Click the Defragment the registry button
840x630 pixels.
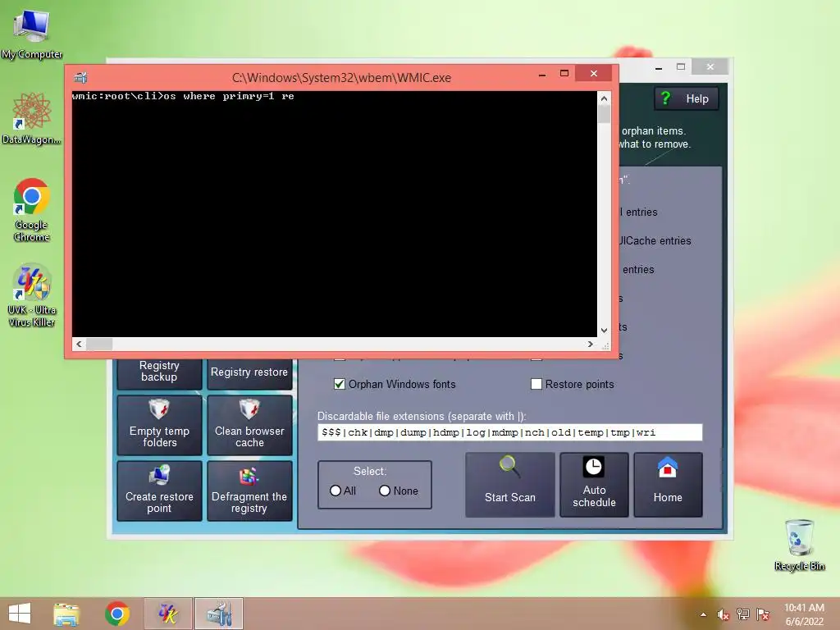click(249, 491)
